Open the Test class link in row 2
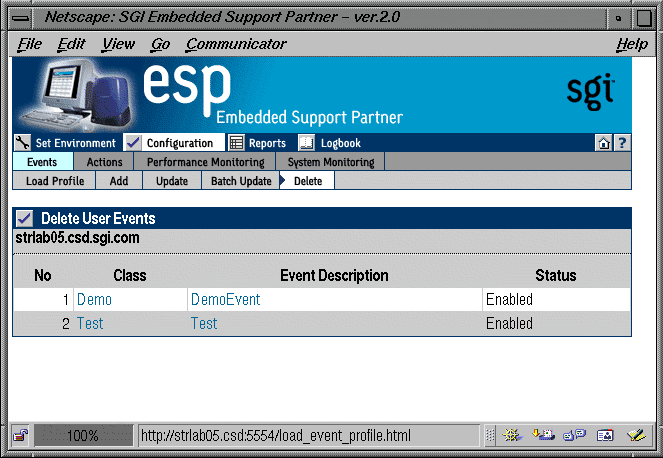Viewport: 663px width, 458px height. point(90,324)
